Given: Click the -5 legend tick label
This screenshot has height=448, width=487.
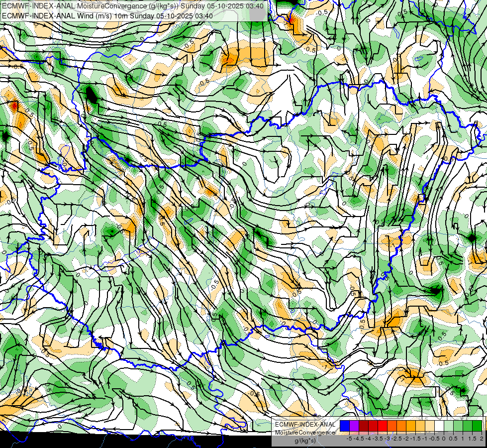Looking at the screenshot, I should point(349,439).
